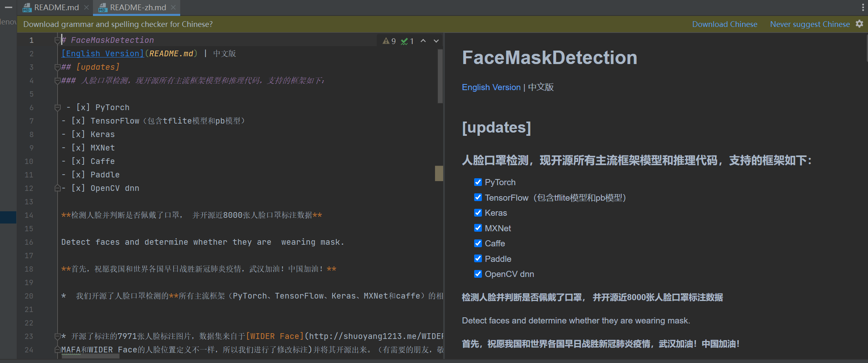The width and height of the screenshot is (868, 363).
Task: Place cursor on '# FaceMaskDetection' in editor
Action: pos(108,40)
